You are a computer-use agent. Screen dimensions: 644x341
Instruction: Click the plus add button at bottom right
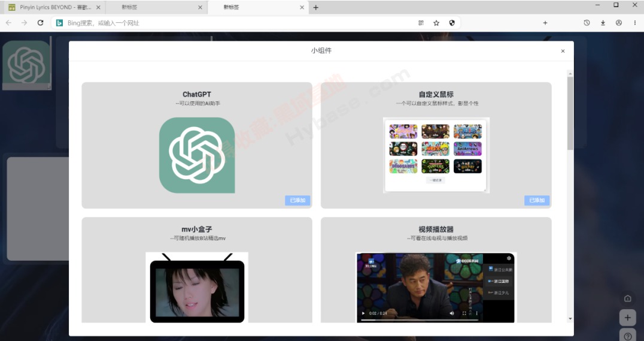coord(627,318)
